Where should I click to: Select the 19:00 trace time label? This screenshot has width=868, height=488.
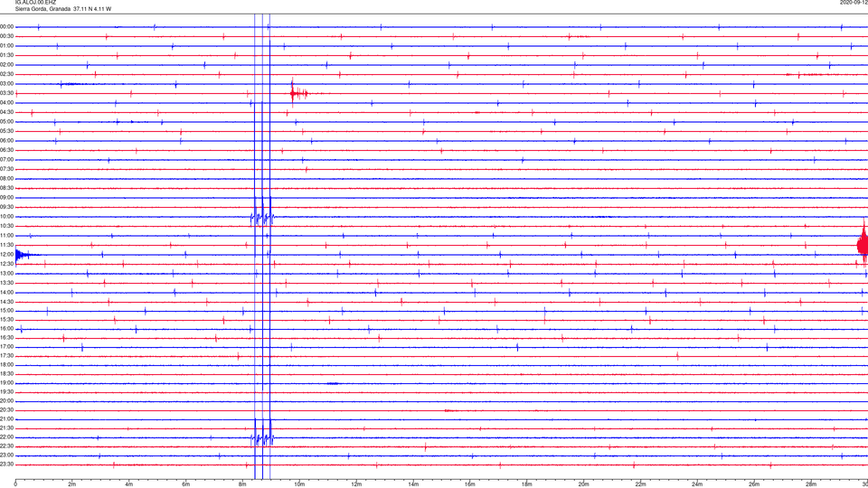point(7,383)
